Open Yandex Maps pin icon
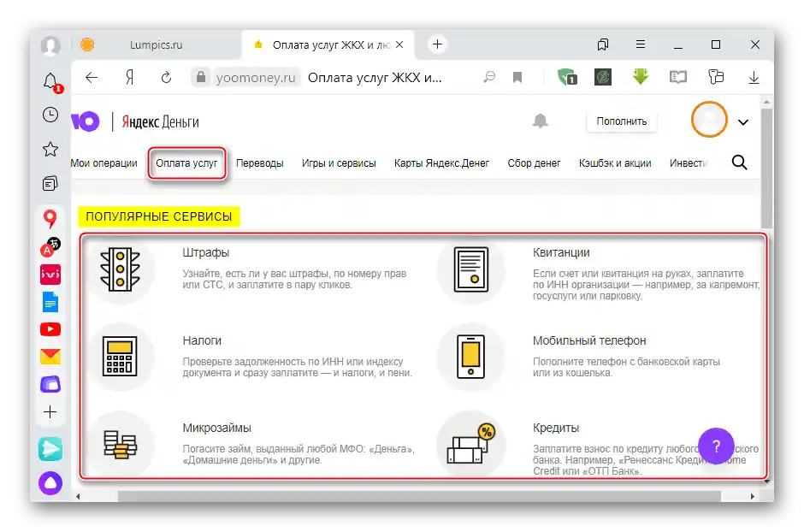 coord(50,219)
